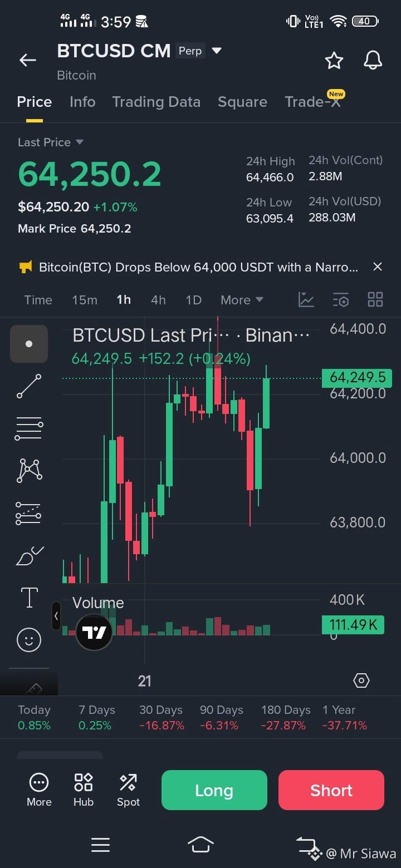This screenshot has width=401, height=868.
Task: Open the Hub shortcut
Action: pos(84,790)
